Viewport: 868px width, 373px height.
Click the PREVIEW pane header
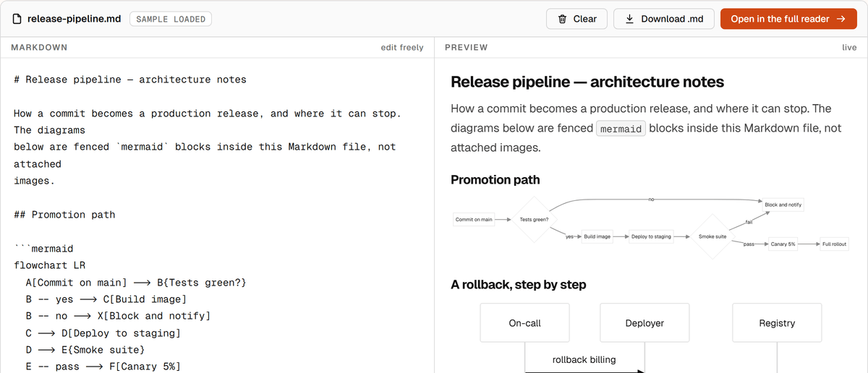[x=466, y=48]
